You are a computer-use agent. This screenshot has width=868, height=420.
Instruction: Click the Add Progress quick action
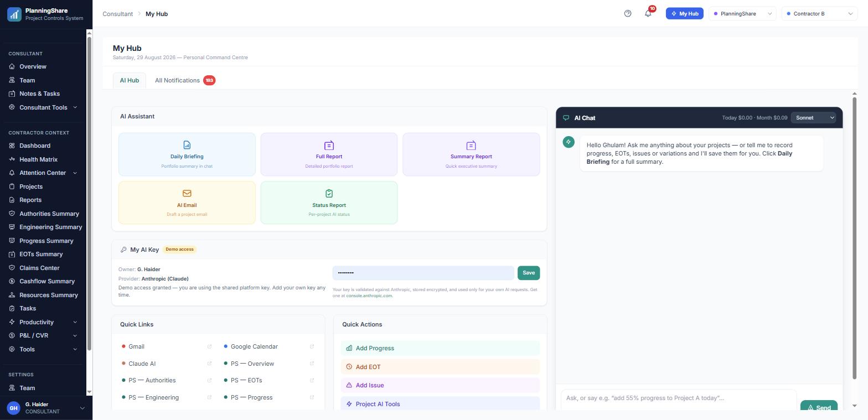coord(440,348)
